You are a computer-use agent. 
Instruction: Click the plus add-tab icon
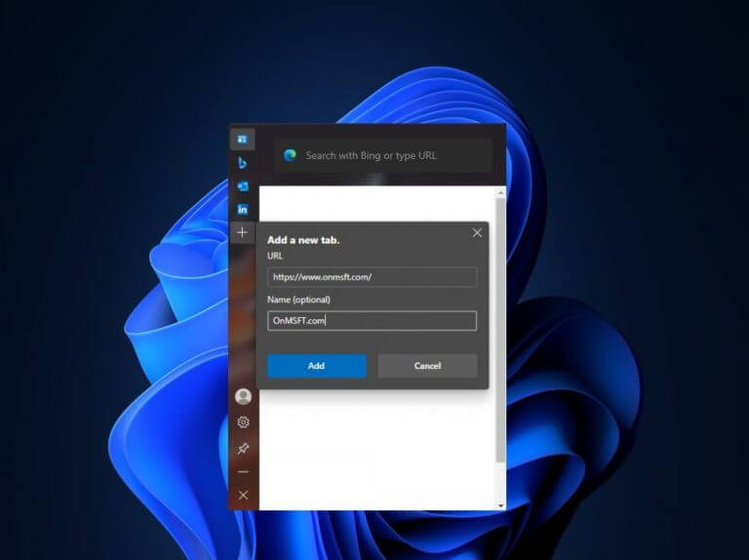[242, 232]
